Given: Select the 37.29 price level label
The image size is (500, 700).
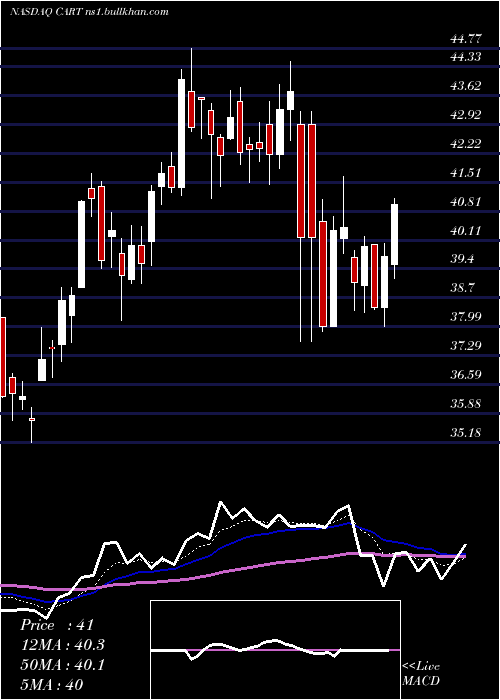Looking at the screenshot, I should [x=466, y=346].
